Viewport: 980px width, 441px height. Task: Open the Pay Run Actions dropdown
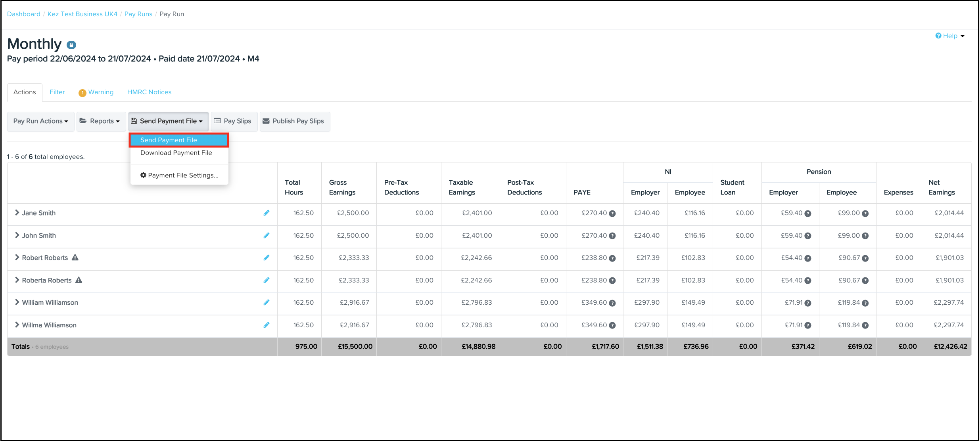(x=40, y=121)
